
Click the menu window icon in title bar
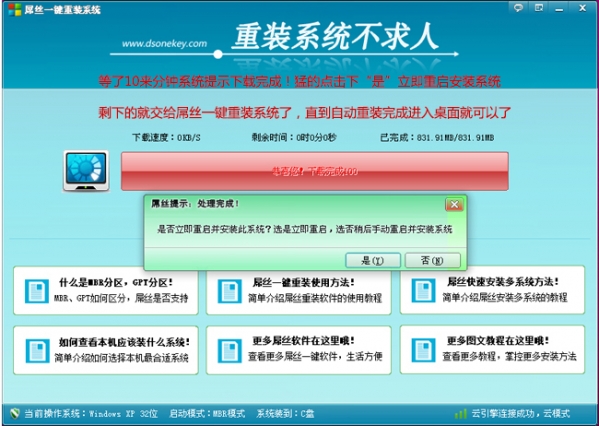(539, 8)
